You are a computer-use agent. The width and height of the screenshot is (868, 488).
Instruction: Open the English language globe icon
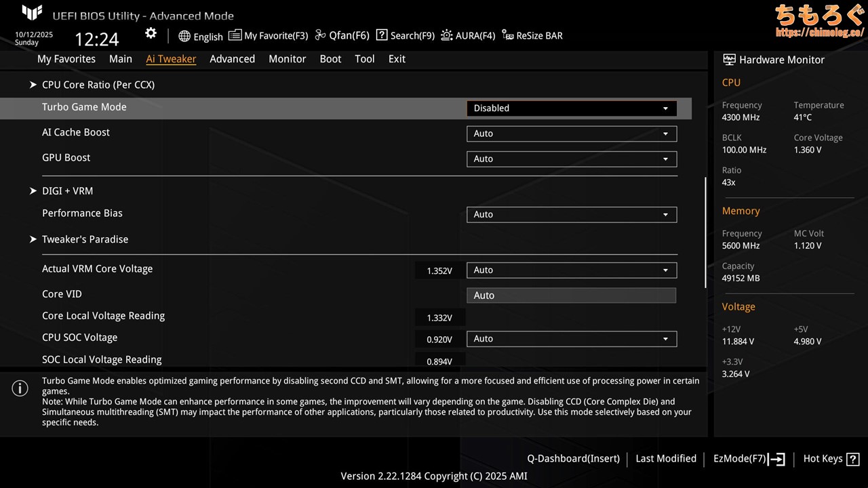[x=184, y=36]
